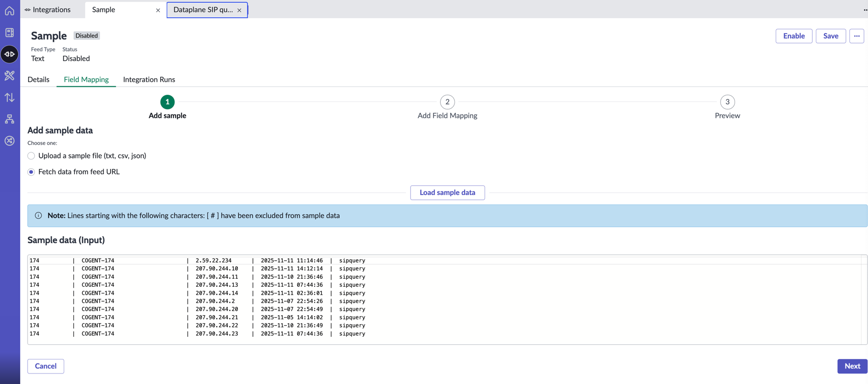
Task: Switch to the Integration Runs tab
Action: 149,79
